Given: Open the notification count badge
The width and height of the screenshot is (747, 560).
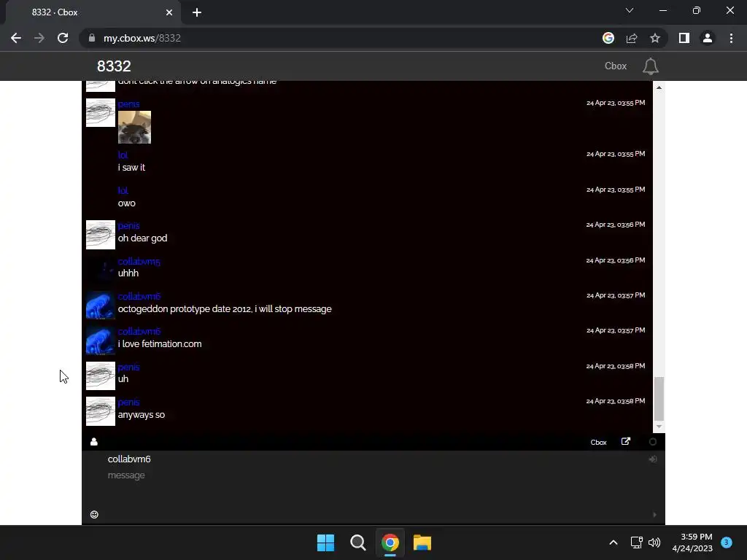Looking at the screenshot, I should (726, 542).
